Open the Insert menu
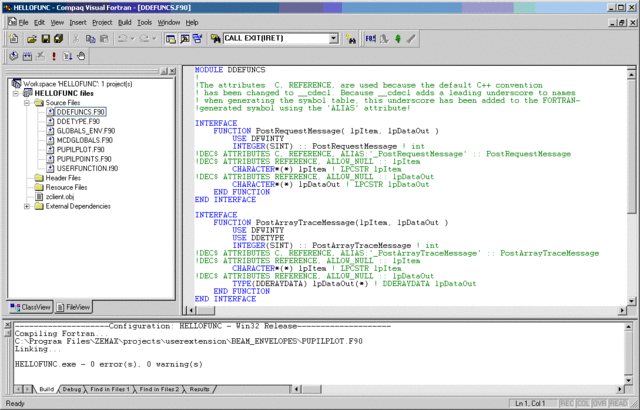 coord(78,22)
